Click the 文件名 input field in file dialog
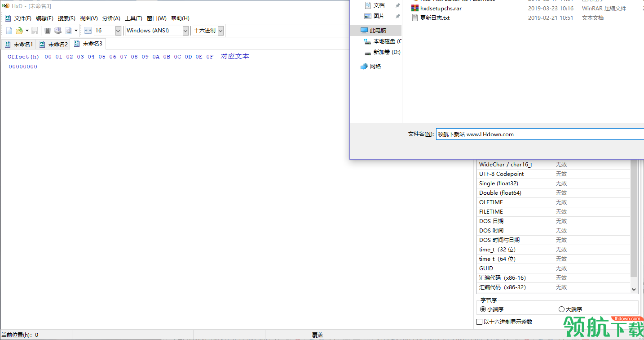 540,134
